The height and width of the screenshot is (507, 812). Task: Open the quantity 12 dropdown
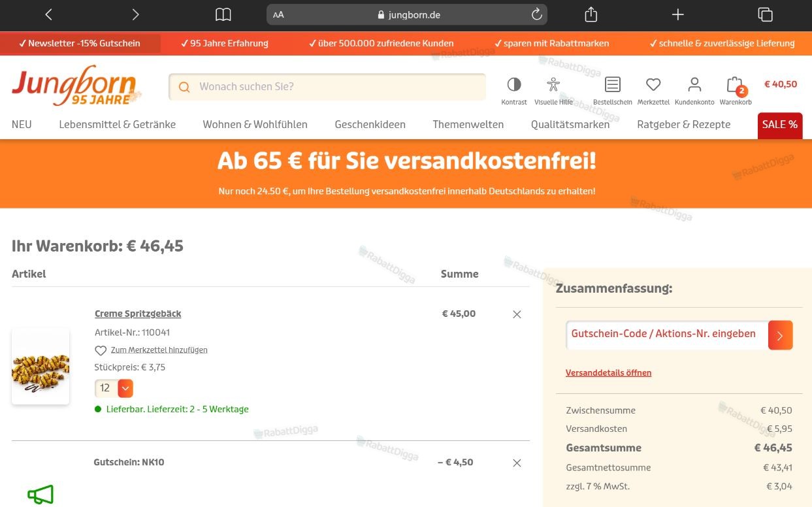(114, 388)
